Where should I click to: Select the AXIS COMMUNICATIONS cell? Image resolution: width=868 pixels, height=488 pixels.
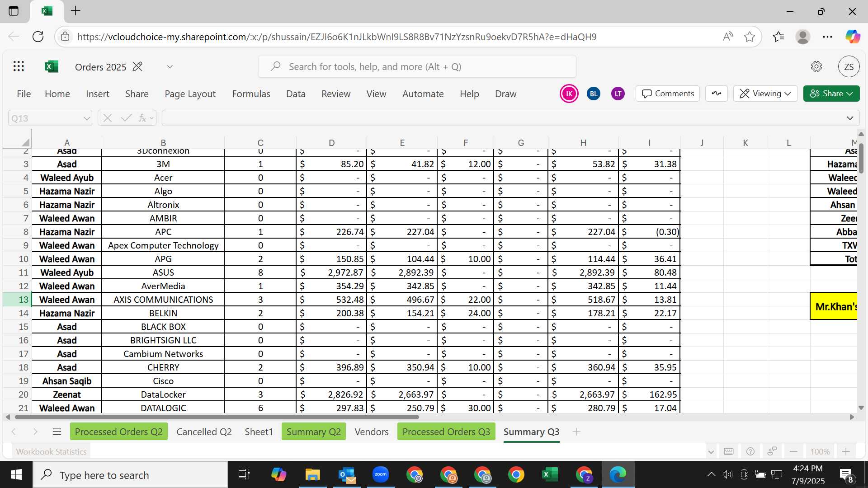click(163, 300)
